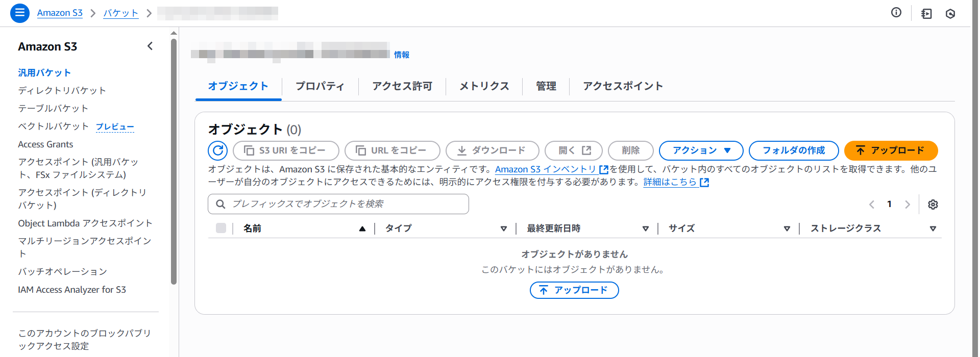Click the フォルダの作成 button
Screen dimensions: 980x357
tap(793, 150)
